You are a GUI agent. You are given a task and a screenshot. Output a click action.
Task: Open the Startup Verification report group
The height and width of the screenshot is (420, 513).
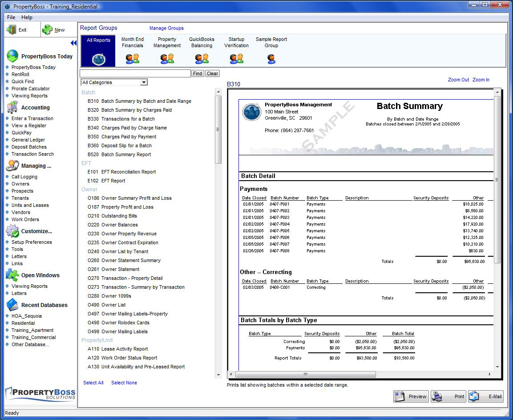[236, 58]
